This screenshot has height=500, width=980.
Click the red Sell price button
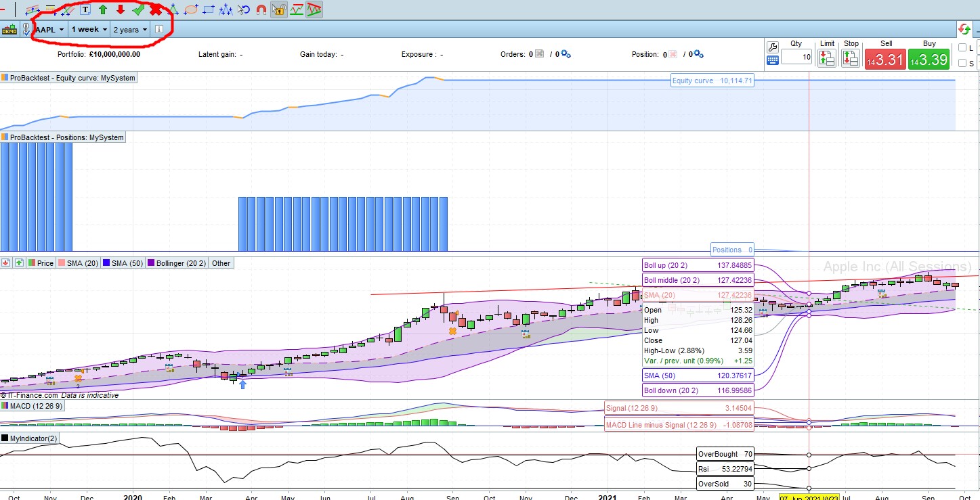click(885, 60)
